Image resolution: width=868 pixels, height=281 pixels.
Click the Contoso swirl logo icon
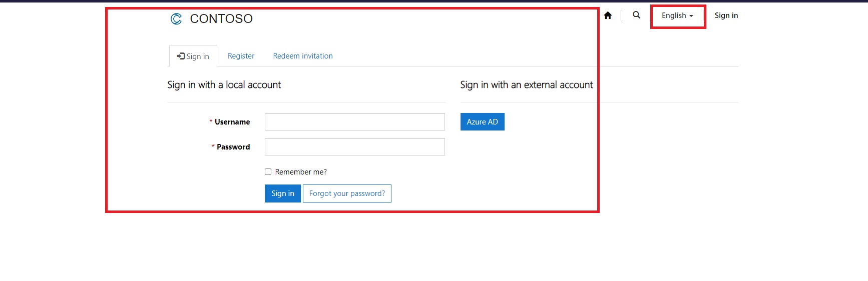click(x=176, y=19)
